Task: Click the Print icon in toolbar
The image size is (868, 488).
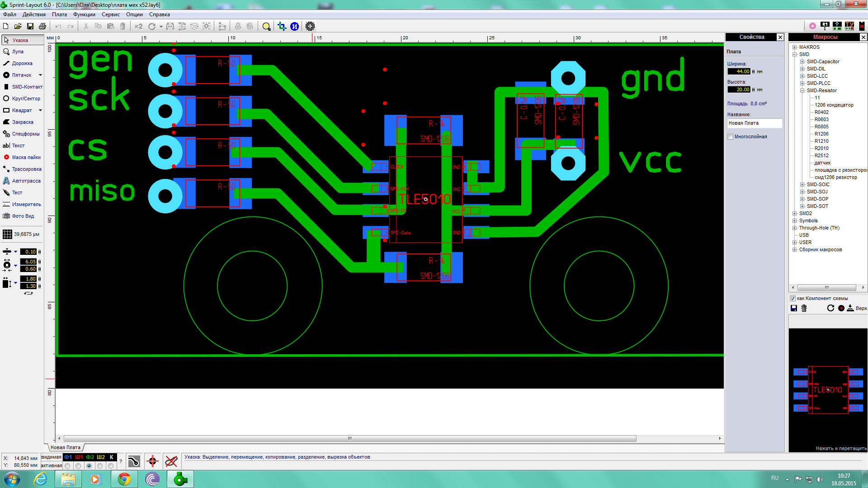Action: [x=42, y=26]
